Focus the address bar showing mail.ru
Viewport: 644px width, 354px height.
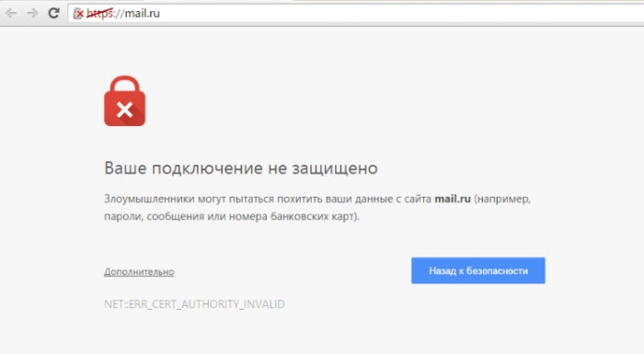(x=356, y=14)
